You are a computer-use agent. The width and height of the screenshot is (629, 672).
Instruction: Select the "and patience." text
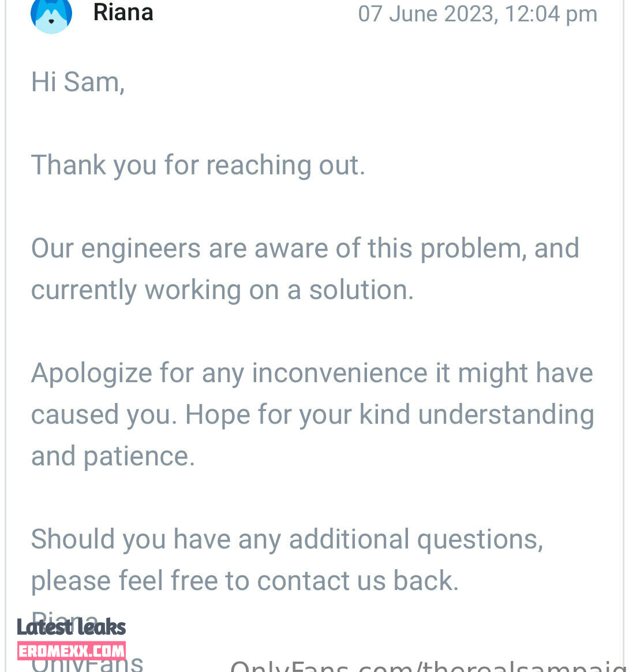click(x=113, y=457)
